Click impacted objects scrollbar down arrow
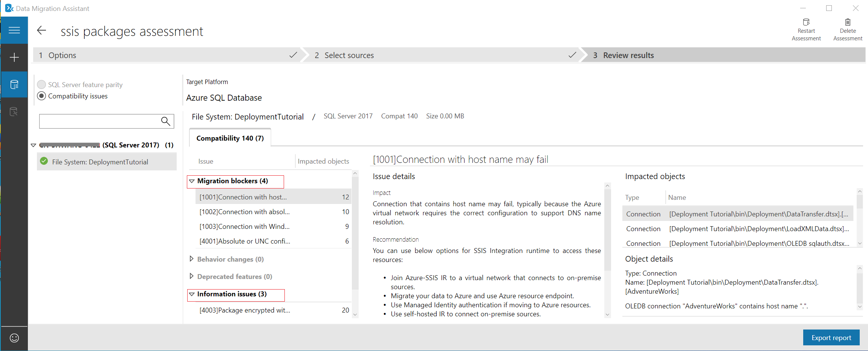The image size is (868, 351). 860,243
